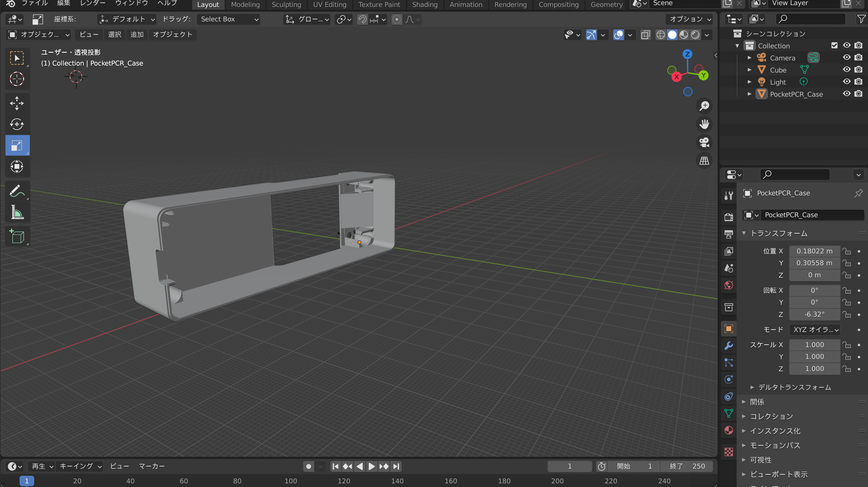Uncheck the Collection exclude checkbox

coord(834,45)
